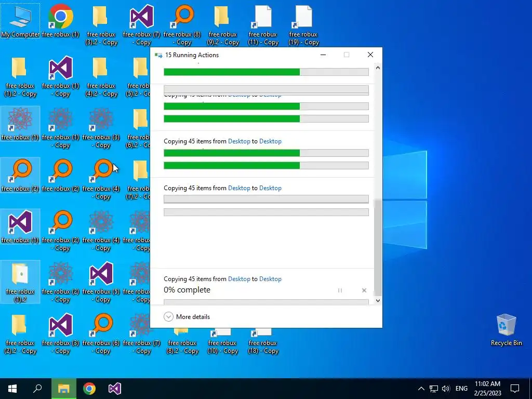
Task: Open the volume control tray icon
Action: 446,389
